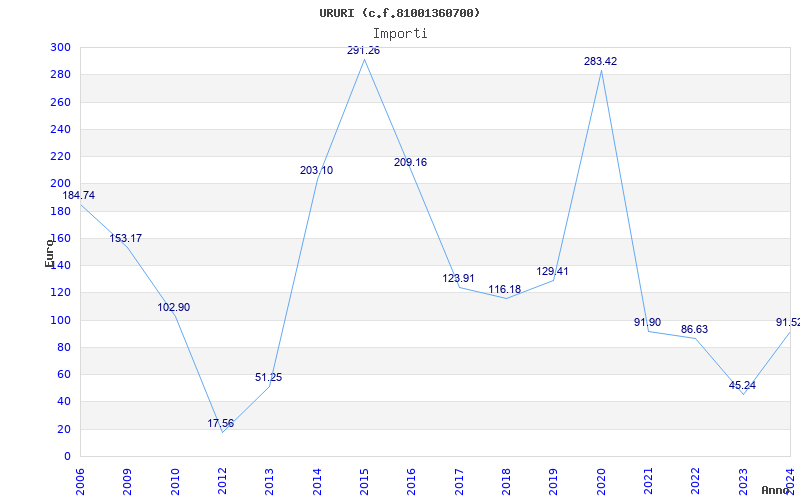This screenshot has width=800, height=500.
Task: Click the y-axis value 240
Action: (60, 129)
